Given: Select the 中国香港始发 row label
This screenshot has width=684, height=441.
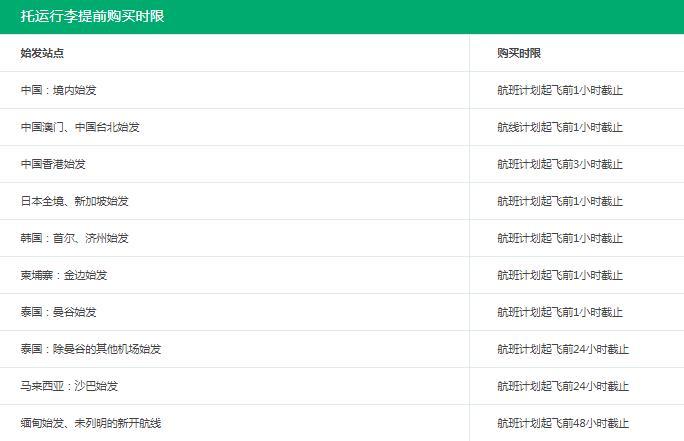Looking at the screenshot, I should coord(53,164).
